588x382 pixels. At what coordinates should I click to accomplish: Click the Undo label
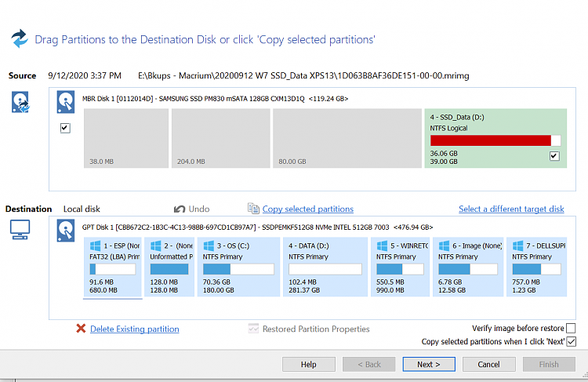199,209
